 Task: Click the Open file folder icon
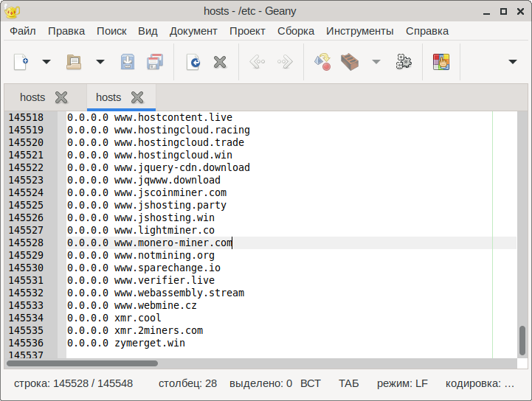[74, 62]
